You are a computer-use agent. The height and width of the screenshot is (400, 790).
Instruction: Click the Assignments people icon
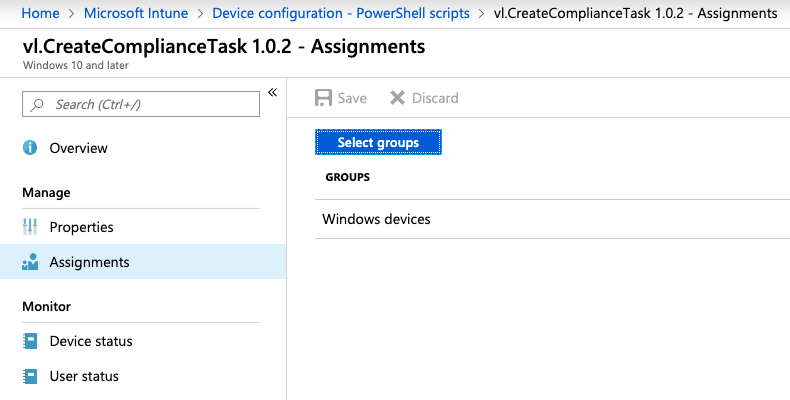pos(30,262)
